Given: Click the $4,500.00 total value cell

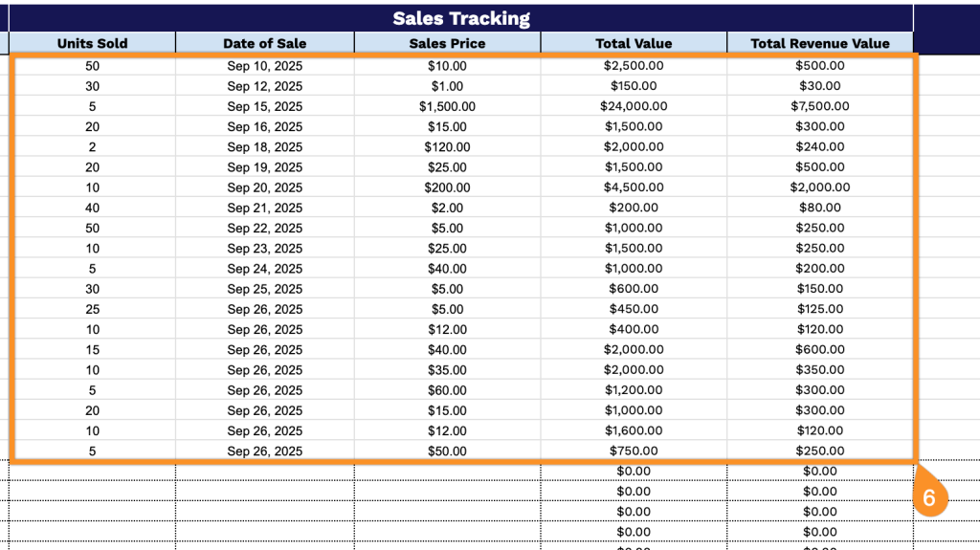Looking at the screenshot, I should 634,187.
